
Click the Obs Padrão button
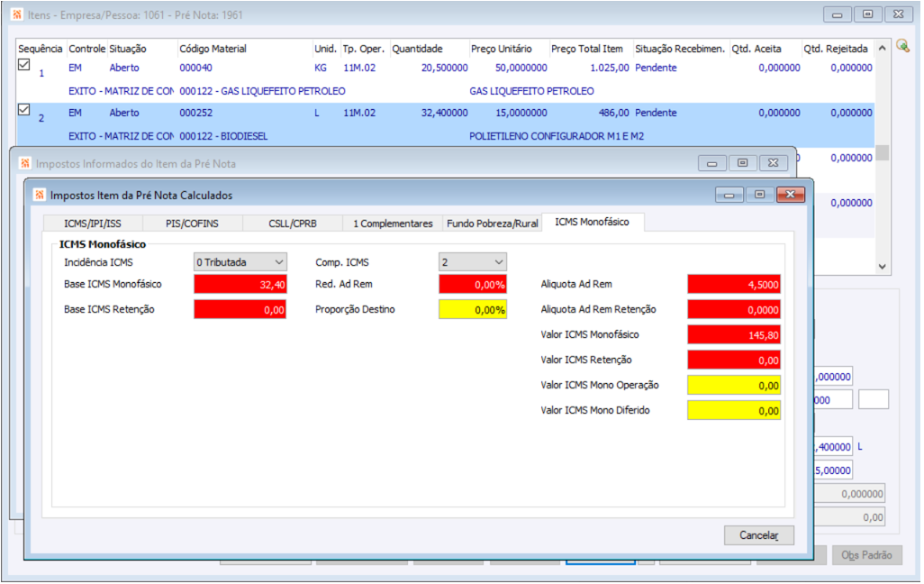pos(867,555)
